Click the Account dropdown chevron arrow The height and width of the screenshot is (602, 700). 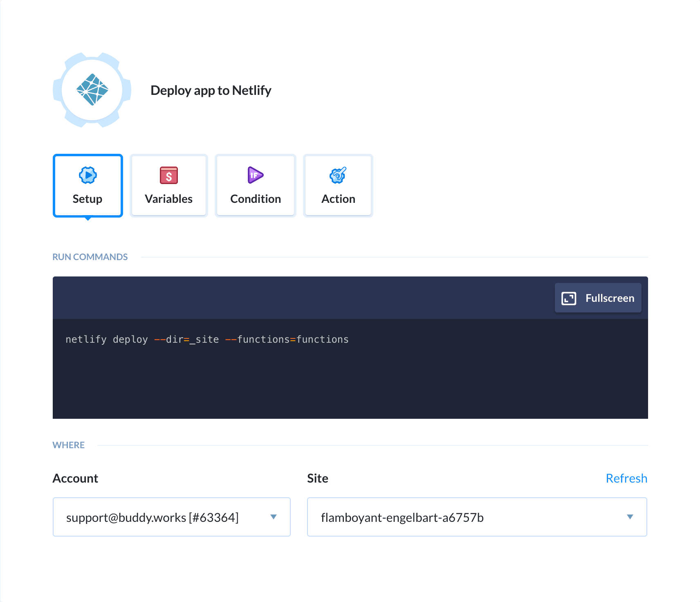274,517
